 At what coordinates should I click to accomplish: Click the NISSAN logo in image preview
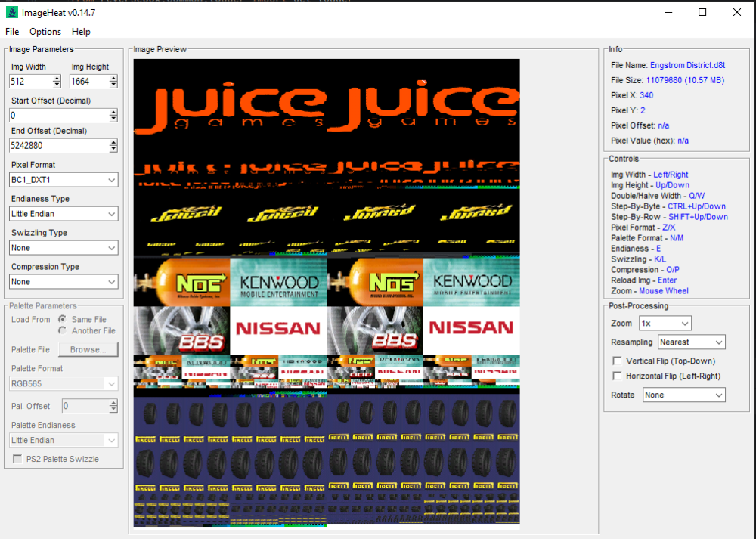pos(277,328)
